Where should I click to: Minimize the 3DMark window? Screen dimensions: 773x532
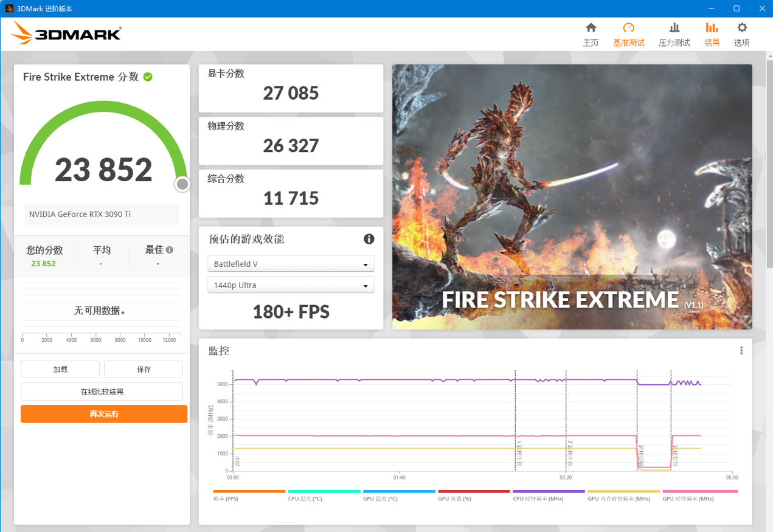tap(712, 9)
